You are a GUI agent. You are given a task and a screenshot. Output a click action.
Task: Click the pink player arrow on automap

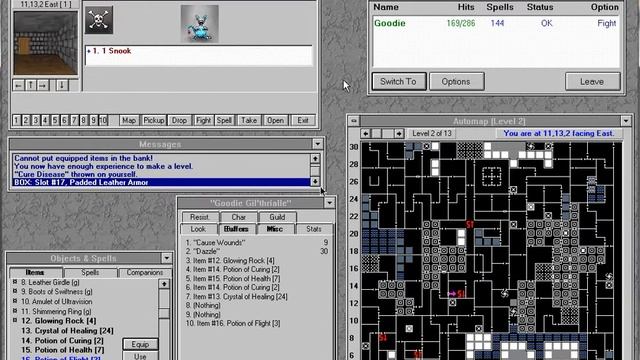click(x=452, y=293)
